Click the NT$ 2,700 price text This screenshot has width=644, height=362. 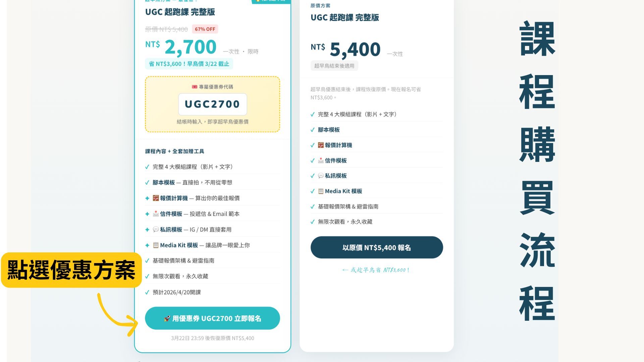tap(181, 47)
